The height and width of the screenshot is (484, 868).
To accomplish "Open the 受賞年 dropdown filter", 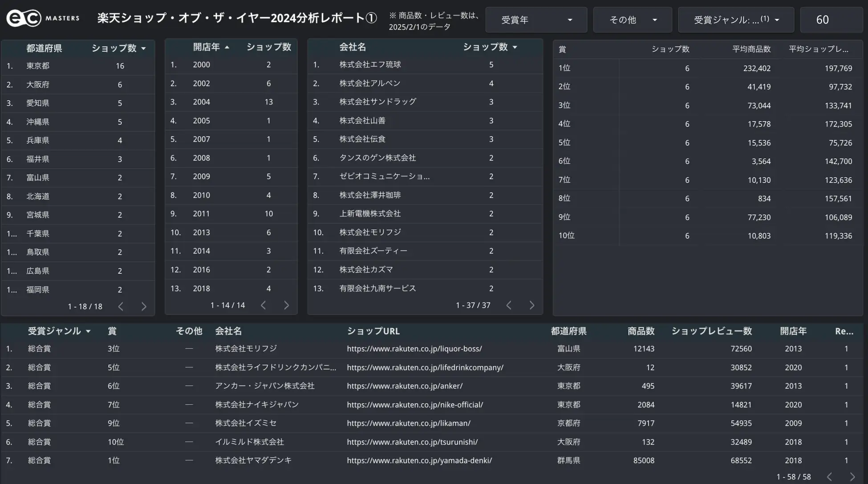I will pos(536,20).
